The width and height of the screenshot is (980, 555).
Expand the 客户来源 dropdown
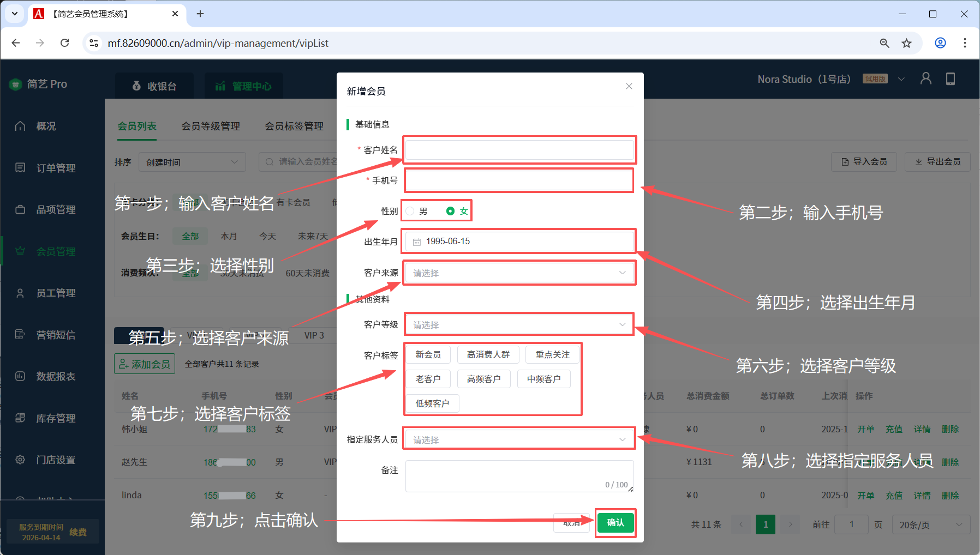coord(519,273)
